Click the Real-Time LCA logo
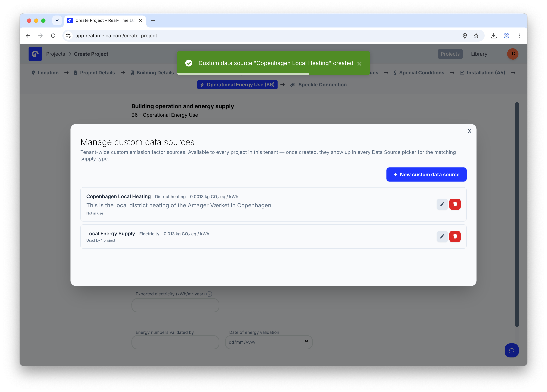Viewport: 547px width, 392px height. point(35,54)
